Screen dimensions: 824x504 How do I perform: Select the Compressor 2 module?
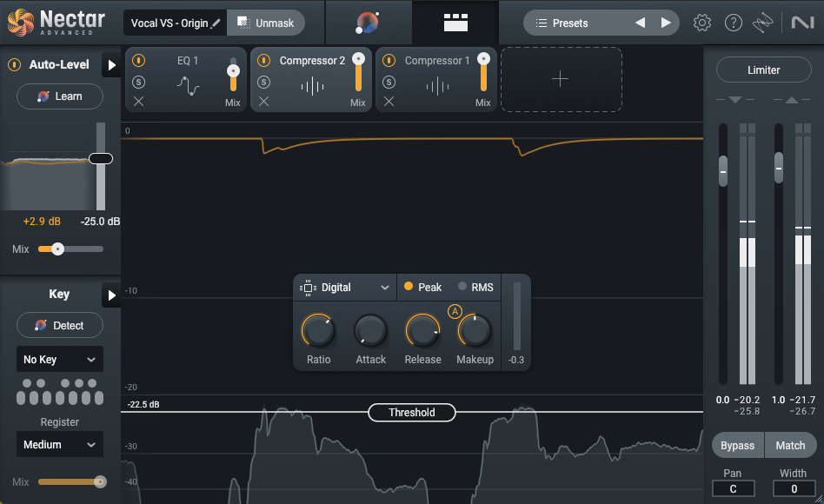coord(312,79)
